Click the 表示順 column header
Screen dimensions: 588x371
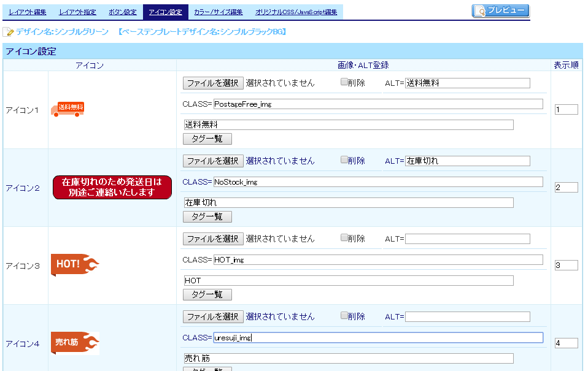pos(567,65)
